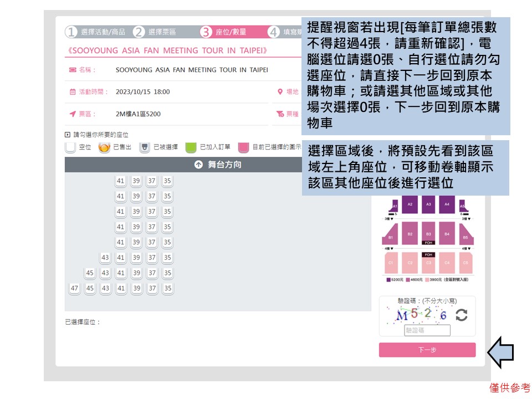
Task: Check seat 45 beside seat 47
Action: pyautogui.click(x=90, y=289)
